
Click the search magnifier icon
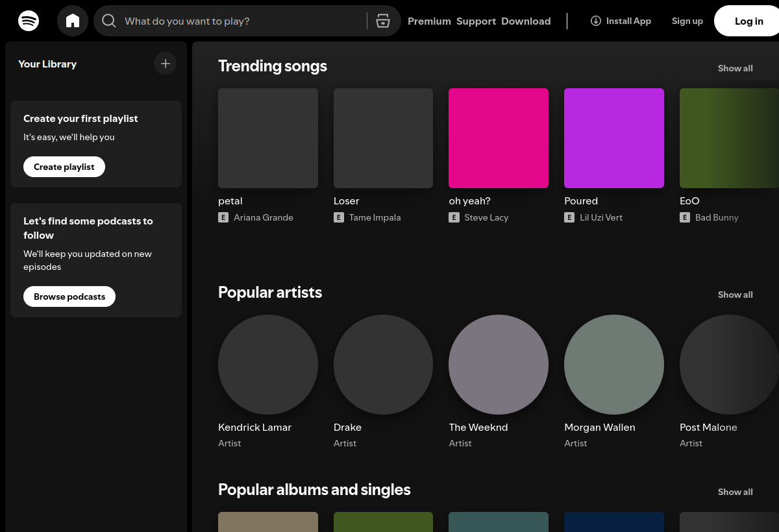109,21
